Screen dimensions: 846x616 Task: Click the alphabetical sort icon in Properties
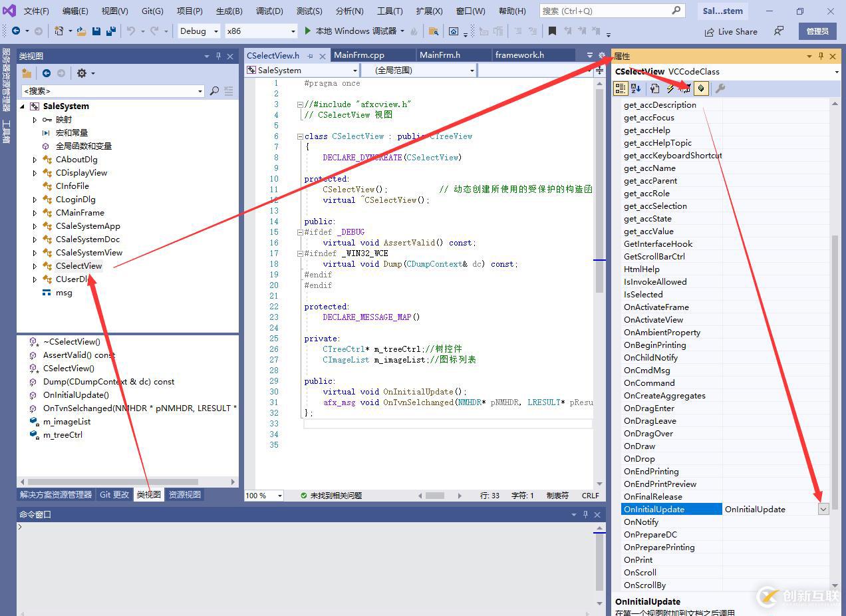tap(636, 88)
